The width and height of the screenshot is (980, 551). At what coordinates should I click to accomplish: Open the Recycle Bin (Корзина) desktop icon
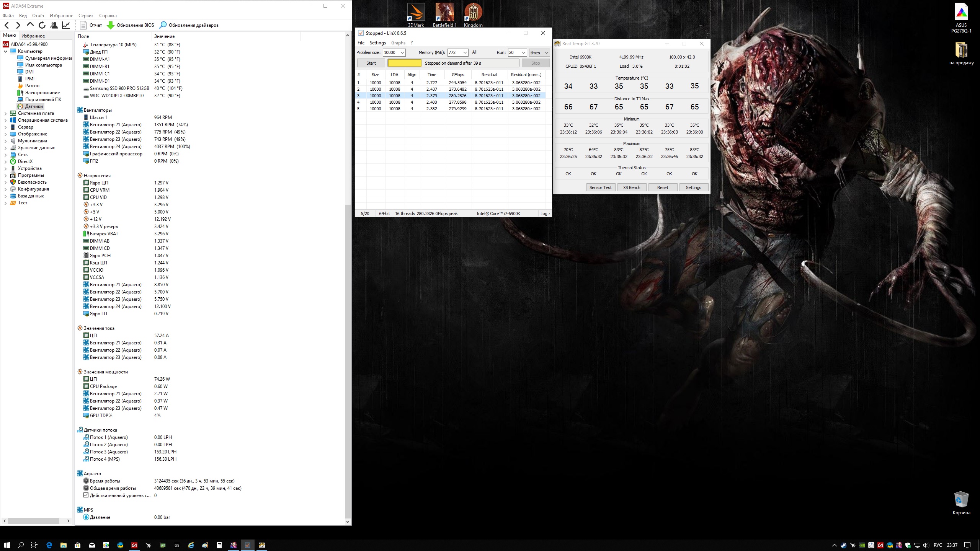pyautogui.click(x=961, y=500)
